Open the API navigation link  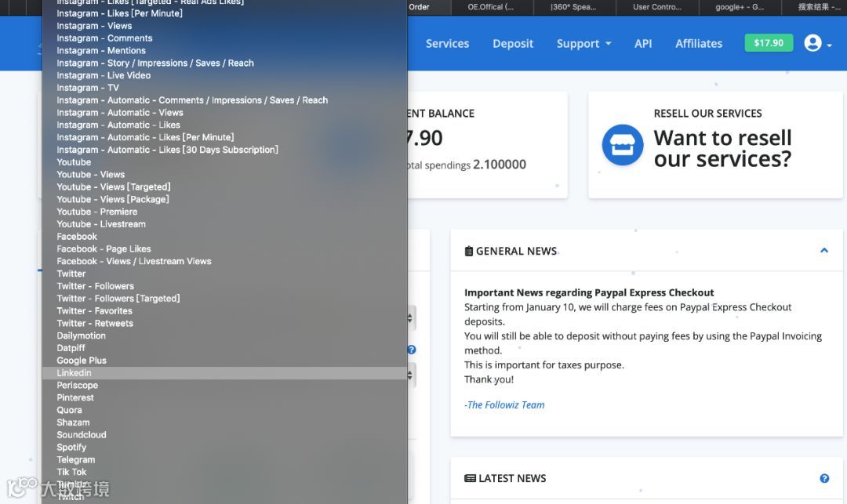click(x=643, y=44)
